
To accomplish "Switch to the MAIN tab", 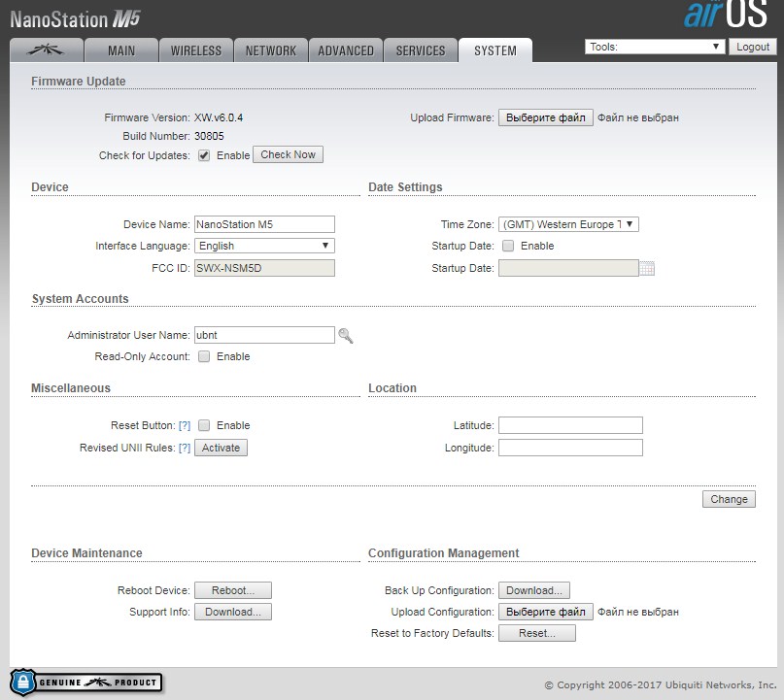I will pos(121,50).
